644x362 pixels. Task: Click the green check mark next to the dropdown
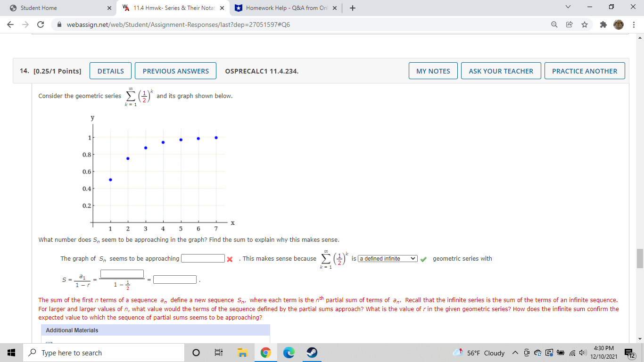point(423,258)
